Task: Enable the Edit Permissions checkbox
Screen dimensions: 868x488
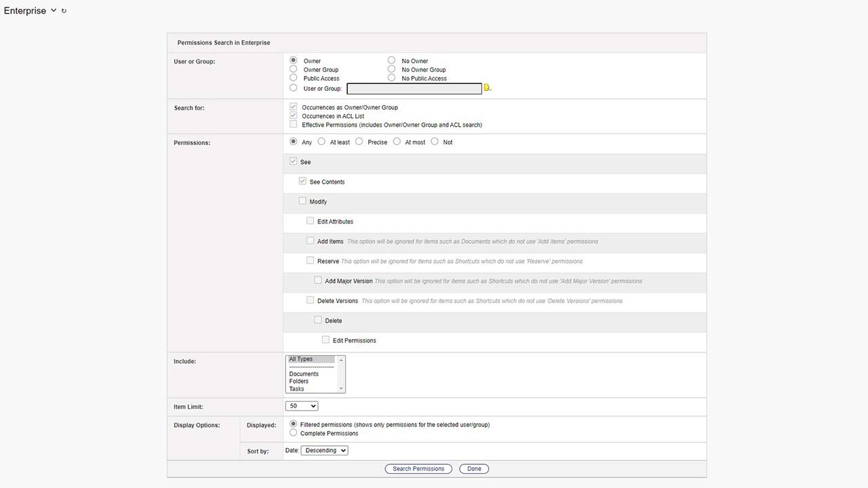Action: pyautogui.click(x=326, y=340)
